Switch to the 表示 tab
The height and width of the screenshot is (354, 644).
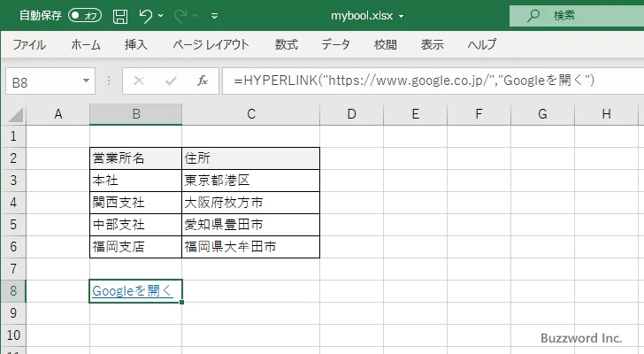tap(432, 44)
